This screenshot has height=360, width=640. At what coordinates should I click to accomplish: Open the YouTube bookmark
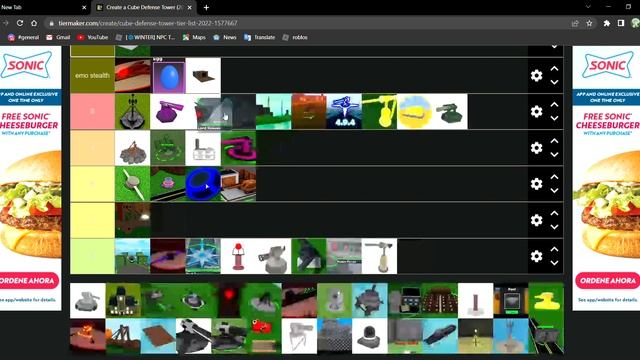(x=93, y=37)
